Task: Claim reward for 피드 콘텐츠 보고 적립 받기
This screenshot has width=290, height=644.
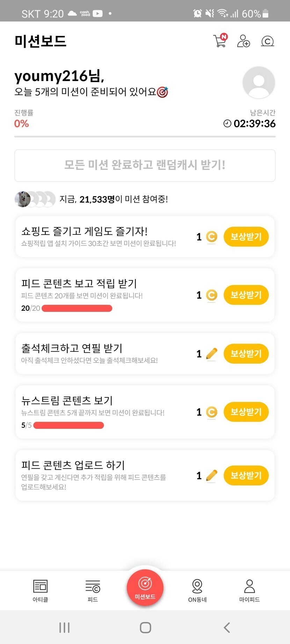Action: 246,295
